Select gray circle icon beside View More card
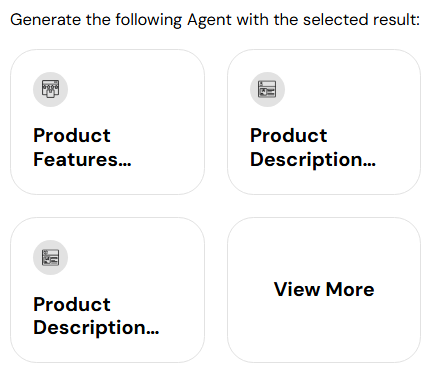 pyautogui.click(x=50, y=257)
